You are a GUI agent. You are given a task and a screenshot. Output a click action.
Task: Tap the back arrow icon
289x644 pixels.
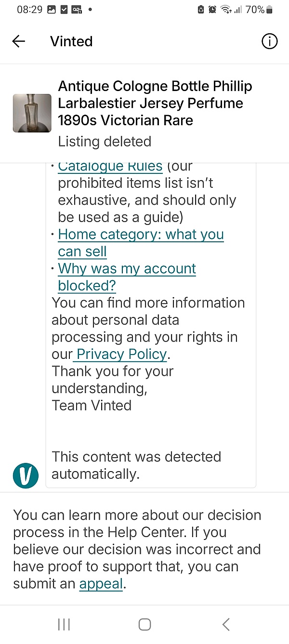pos(19,41)
